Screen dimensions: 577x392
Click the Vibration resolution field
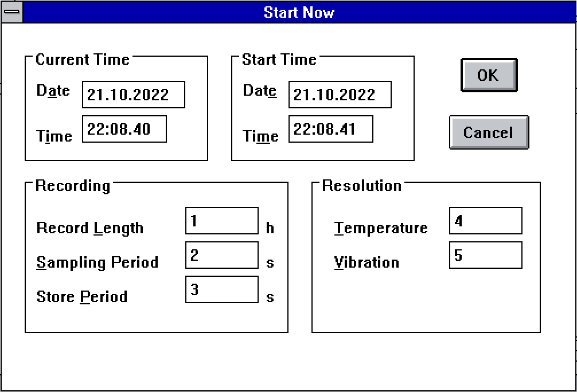[x=485, y=255]
